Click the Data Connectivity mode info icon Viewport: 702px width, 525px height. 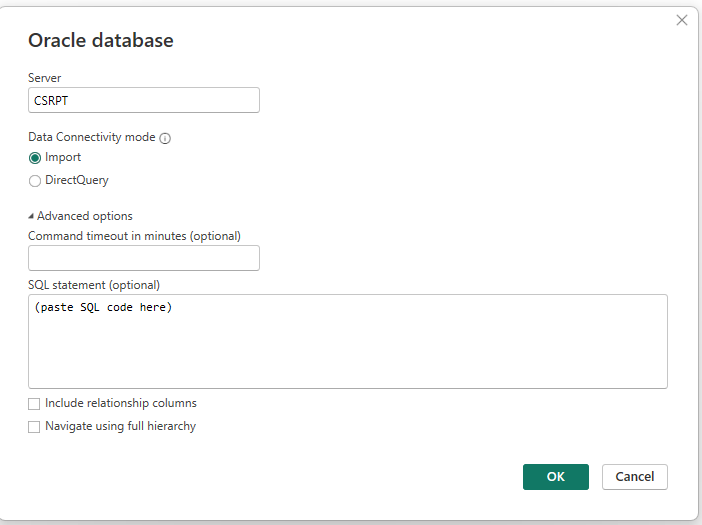click(x=165, y=138)
